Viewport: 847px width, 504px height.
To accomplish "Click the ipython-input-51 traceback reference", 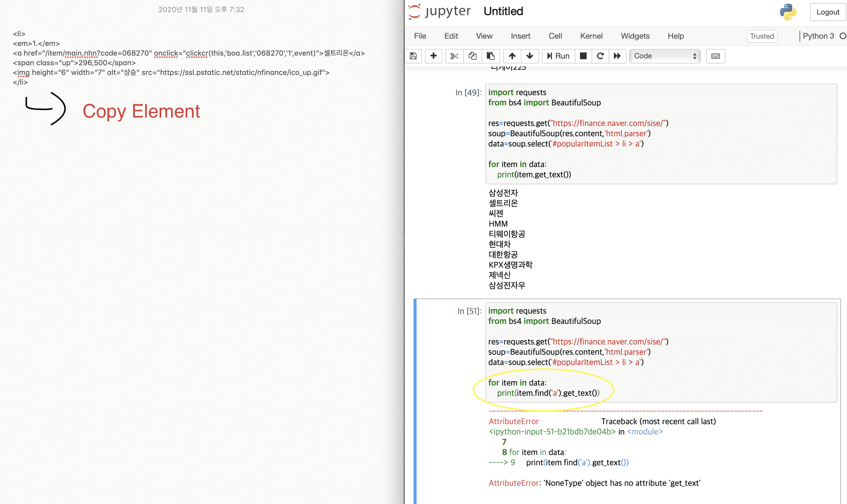I will pos(552,432).
